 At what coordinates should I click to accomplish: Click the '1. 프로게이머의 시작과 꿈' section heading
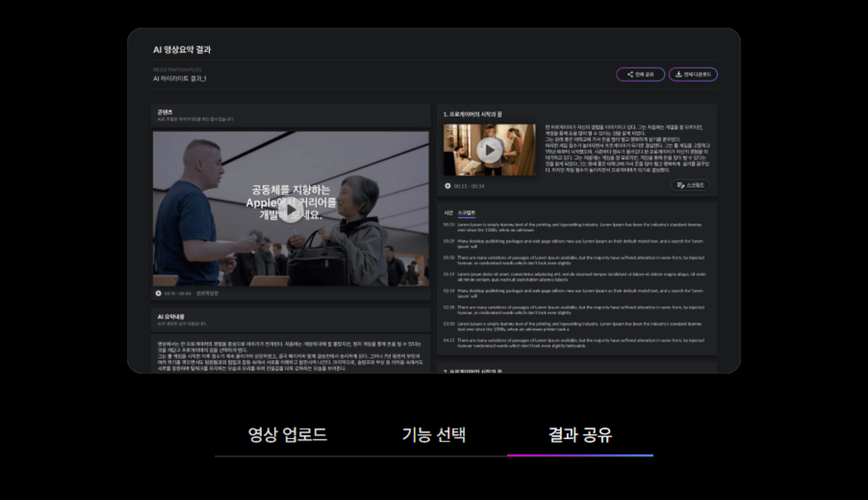click(x=473, y=115)
